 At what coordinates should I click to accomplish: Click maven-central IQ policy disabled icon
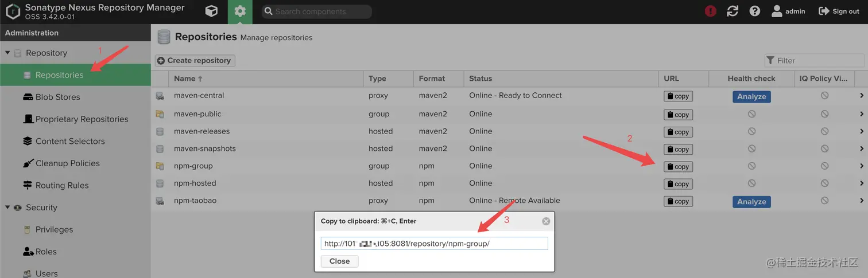pos(824,96)
